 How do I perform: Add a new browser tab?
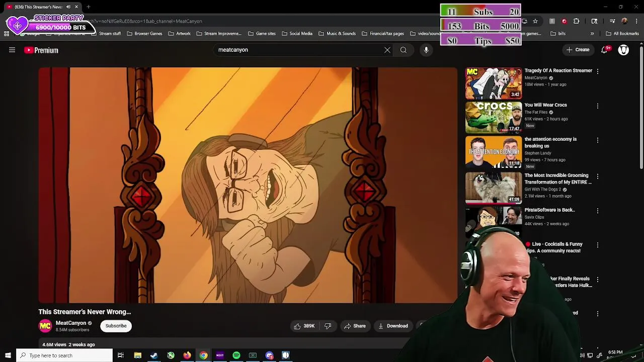tap(89, 7)
